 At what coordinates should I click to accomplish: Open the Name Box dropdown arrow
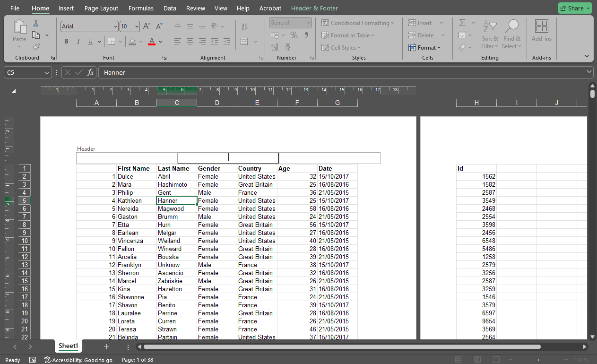[46, 72]
